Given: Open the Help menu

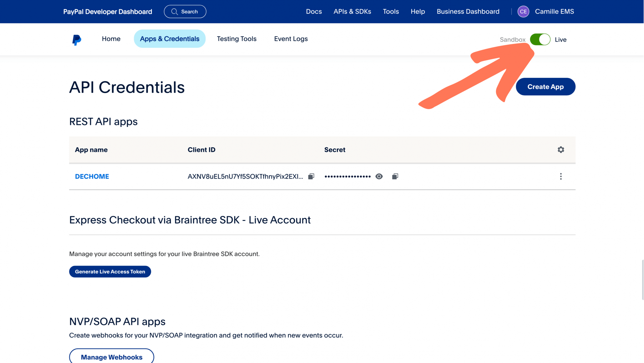Looking at the screenshot, I should tap(418, 11).
